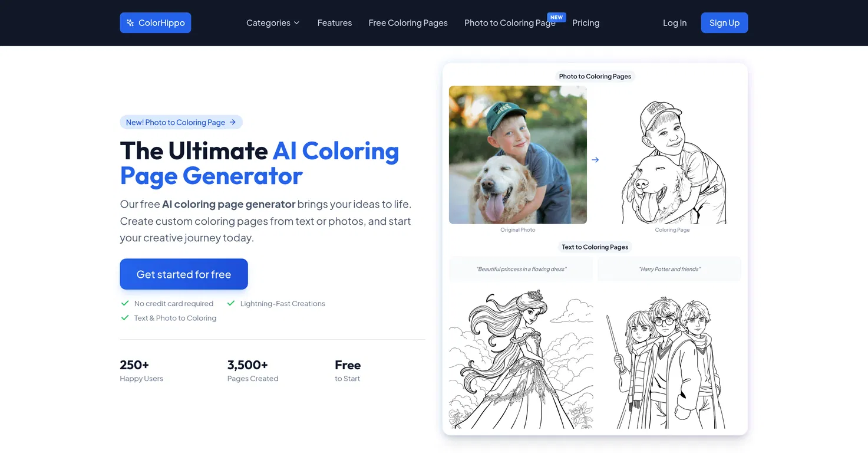Viewport: 868px width, 453px height.
Task: Click the Sign Up button
Action: [724, 23]
